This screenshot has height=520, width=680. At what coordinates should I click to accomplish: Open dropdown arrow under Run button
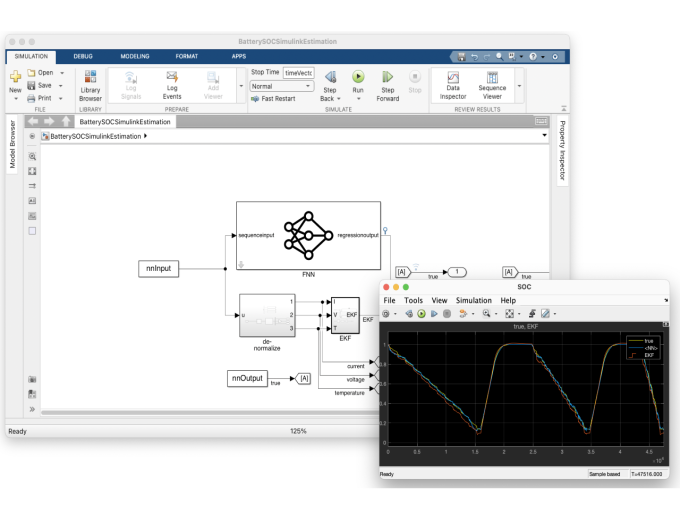coord(358,99)
